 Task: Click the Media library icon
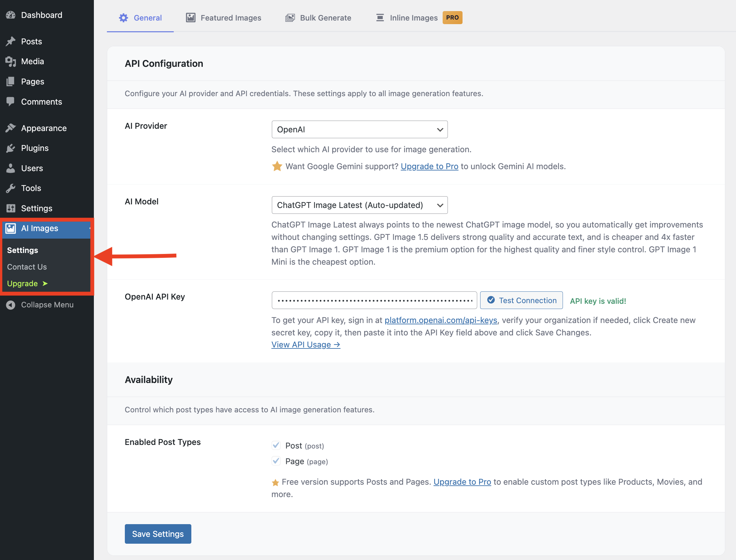[11, 61]
